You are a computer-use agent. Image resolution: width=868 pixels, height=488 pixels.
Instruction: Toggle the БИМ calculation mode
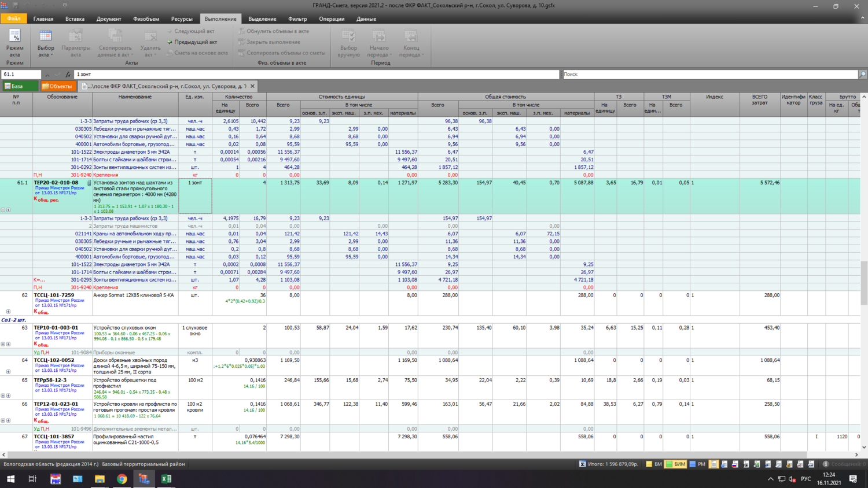tap(675, 464)
